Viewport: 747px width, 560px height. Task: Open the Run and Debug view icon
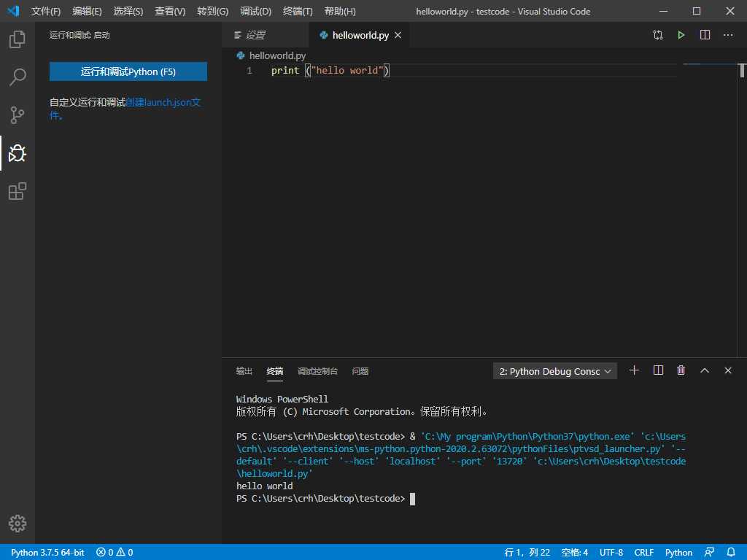18,153
